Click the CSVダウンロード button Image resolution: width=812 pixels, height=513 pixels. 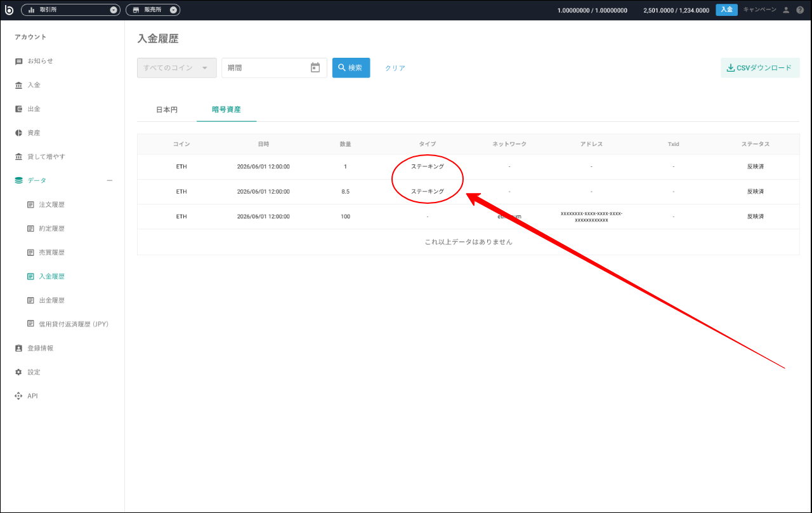pos(760,68)
